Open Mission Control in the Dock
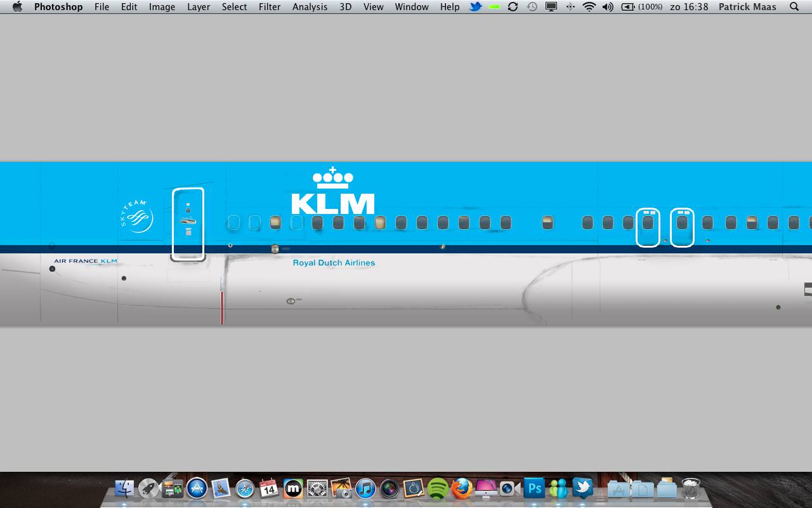This screenshot has width=812, height=508. tap(173, 488)
